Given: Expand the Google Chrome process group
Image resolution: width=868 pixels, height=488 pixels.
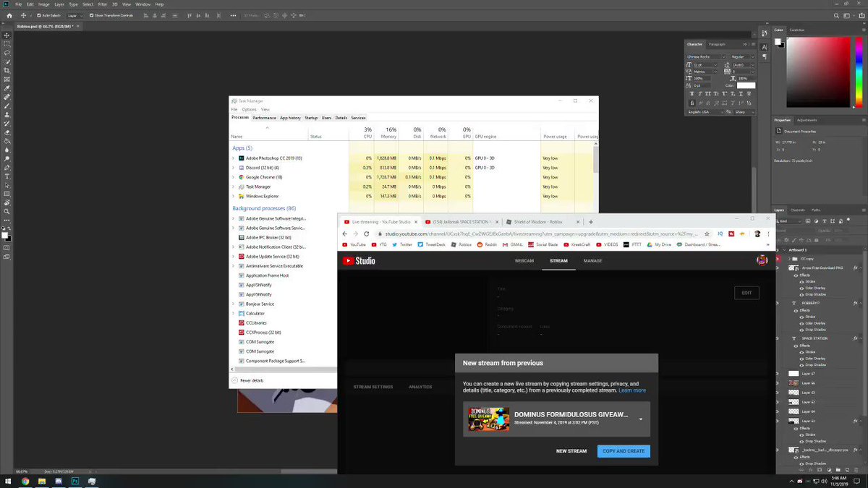Looking at the screenshot, I should pos(234,177).
